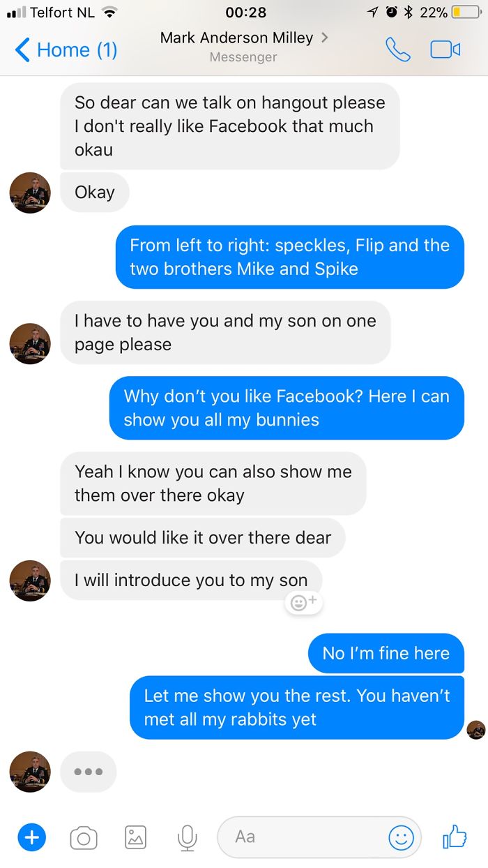Expand more attachment options with the plus button
This screenshot has width=488, height=868.
31,837
